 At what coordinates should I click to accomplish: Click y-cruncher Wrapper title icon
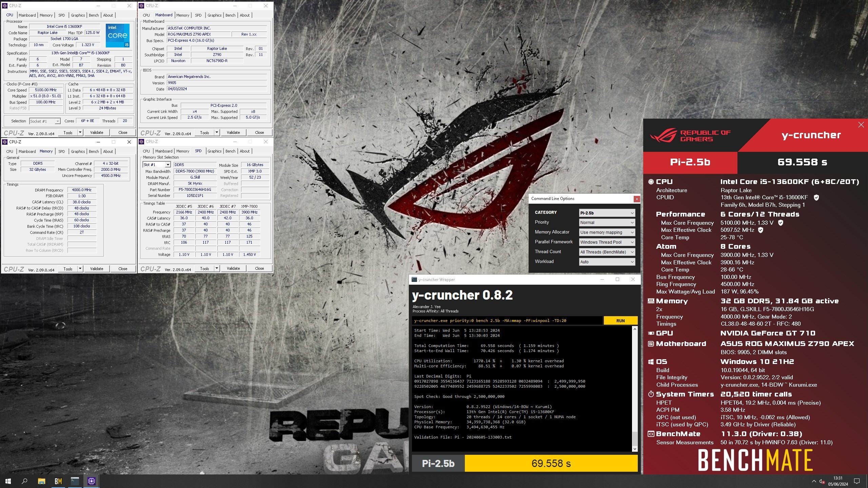pos(414,280)
